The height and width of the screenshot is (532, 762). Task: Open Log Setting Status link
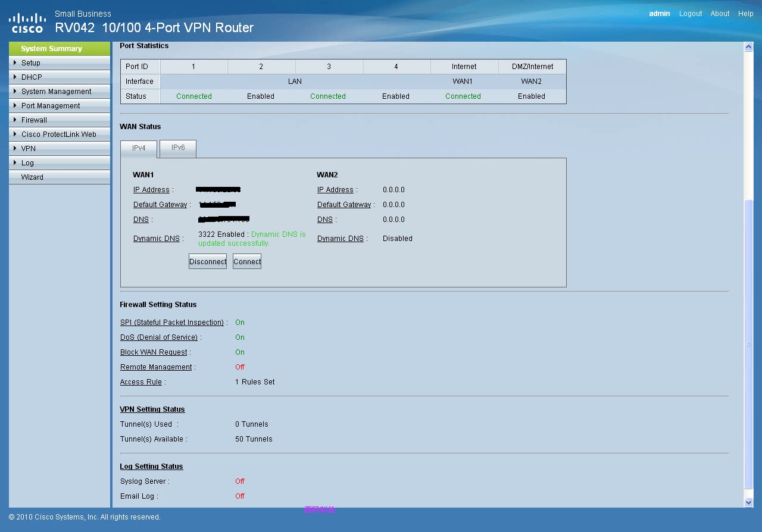click(152, 467)
